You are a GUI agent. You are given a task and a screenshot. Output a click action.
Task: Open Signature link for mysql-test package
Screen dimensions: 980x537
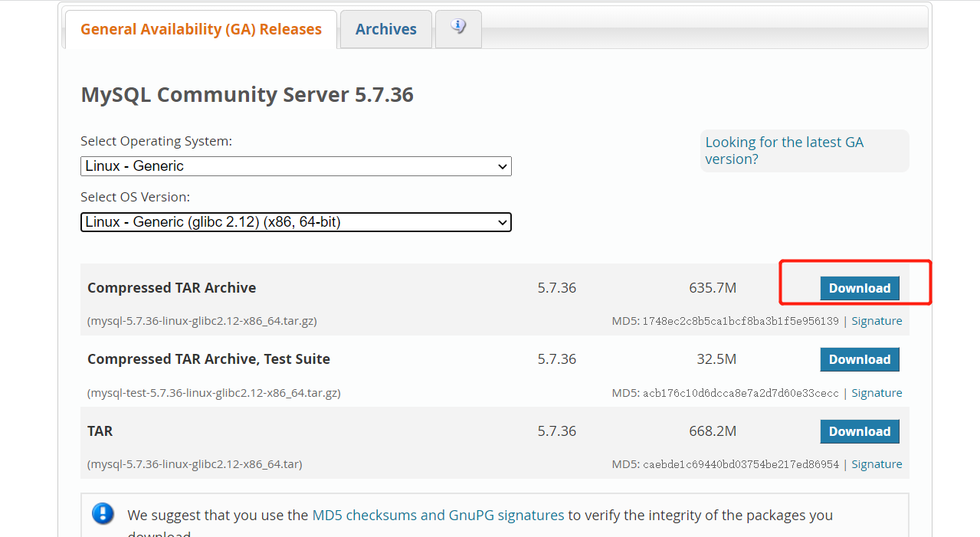[877, 393]
